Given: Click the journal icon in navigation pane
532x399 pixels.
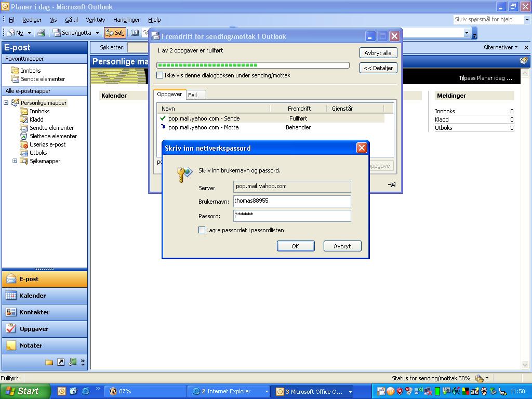Looking at the screenshot, I should pyautogui.click(x=72, y=362).
